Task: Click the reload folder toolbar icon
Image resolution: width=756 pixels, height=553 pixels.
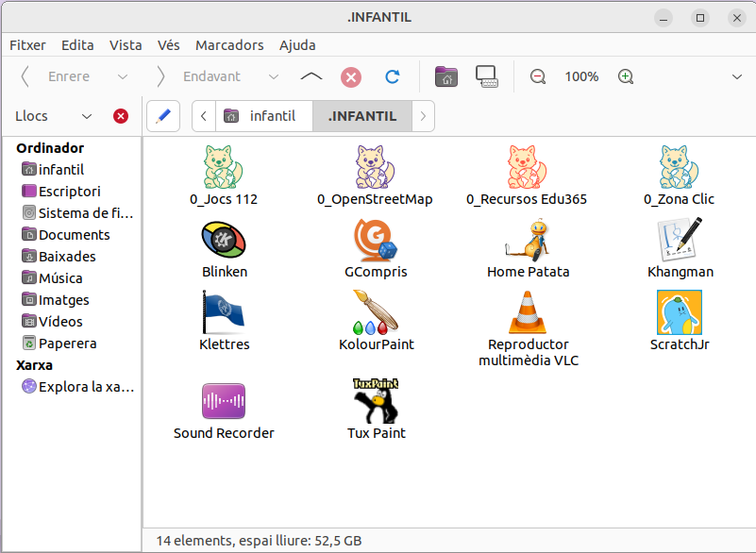Action: click(x=393, y=76)
